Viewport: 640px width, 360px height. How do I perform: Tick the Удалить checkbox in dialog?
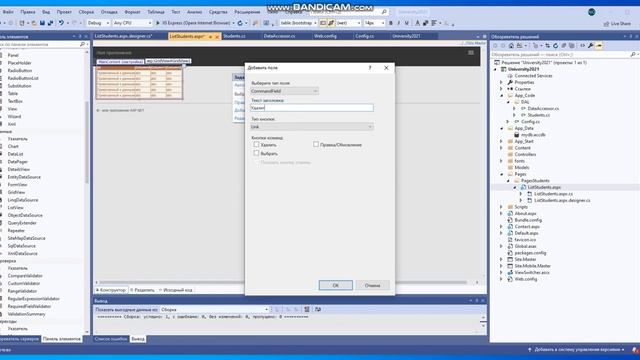point(256,144)
